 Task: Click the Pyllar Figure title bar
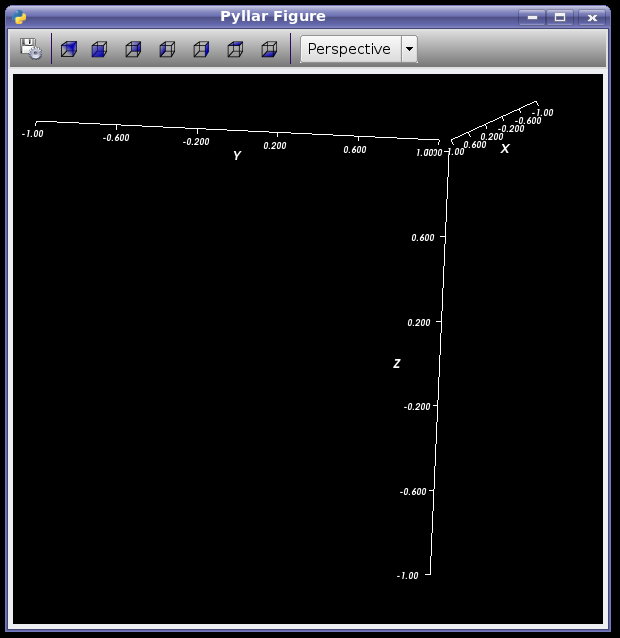point(272,17)
